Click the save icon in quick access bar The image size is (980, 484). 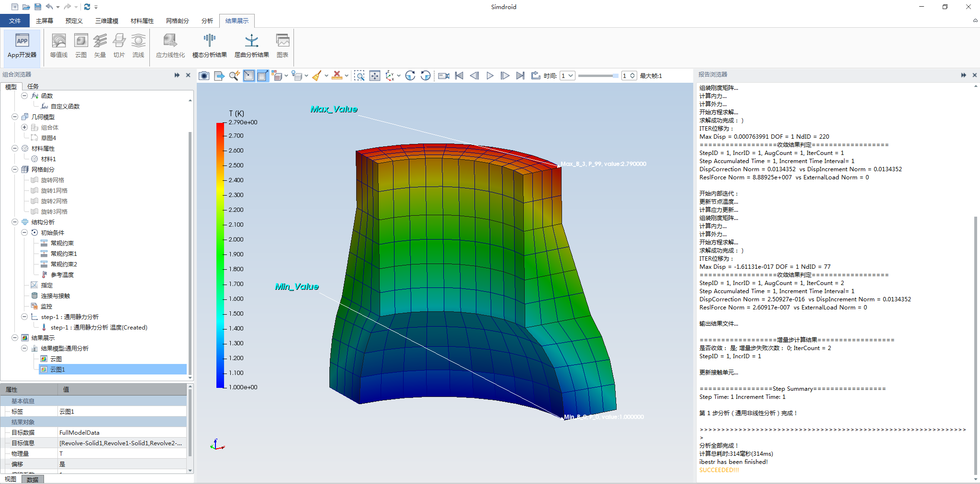pyautogui.click(x=38, y=7)
